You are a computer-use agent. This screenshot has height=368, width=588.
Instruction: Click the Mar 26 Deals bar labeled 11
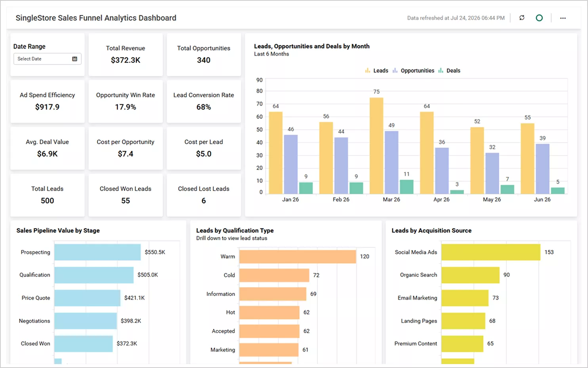407,187
